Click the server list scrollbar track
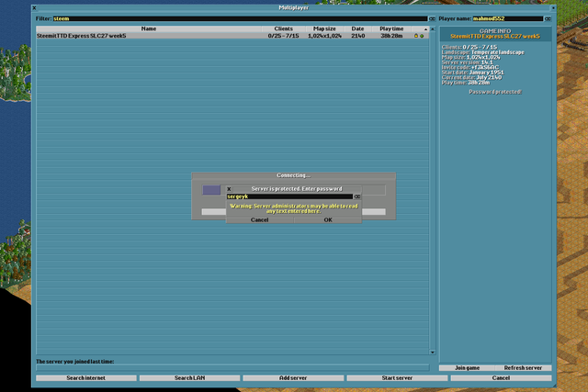Viewport: 588px width, 392px height. (433, 190)
